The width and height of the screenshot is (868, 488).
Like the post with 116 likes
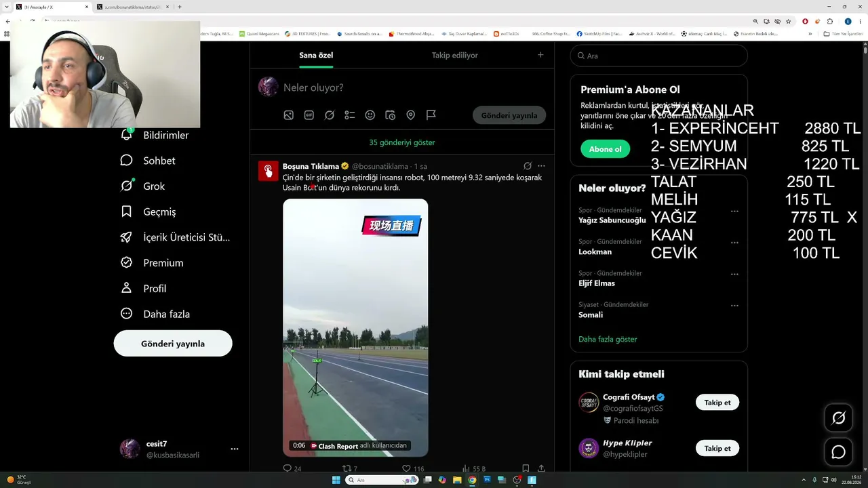point(406,468)
